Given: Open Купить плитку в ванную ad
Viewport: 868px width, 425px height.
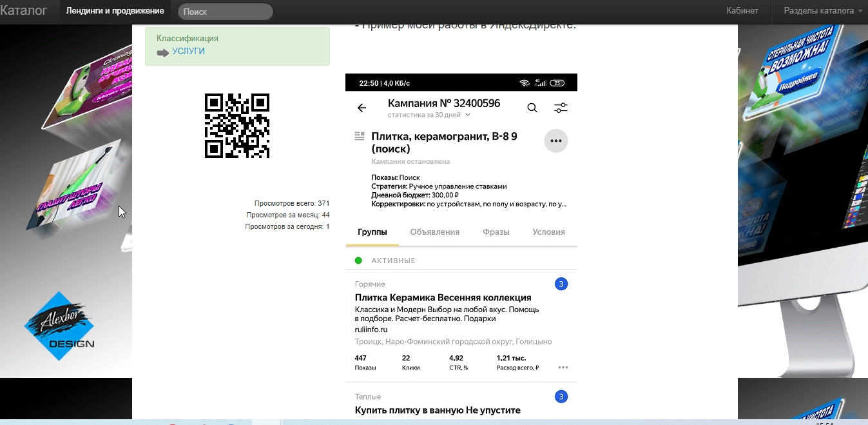Looking at the screenshot, I should coord(438,410).
